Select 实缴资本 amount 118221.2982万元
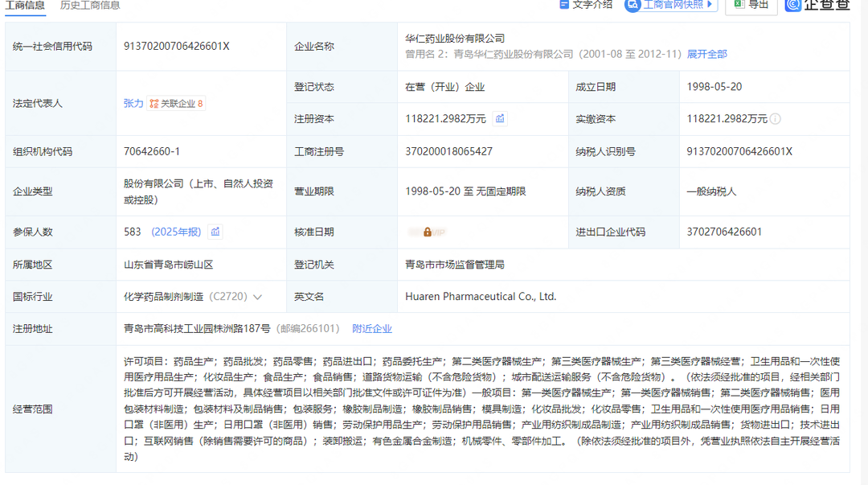The width and height of the screenshot is (868, 485). pyautogui.click(x=727, y=119)
